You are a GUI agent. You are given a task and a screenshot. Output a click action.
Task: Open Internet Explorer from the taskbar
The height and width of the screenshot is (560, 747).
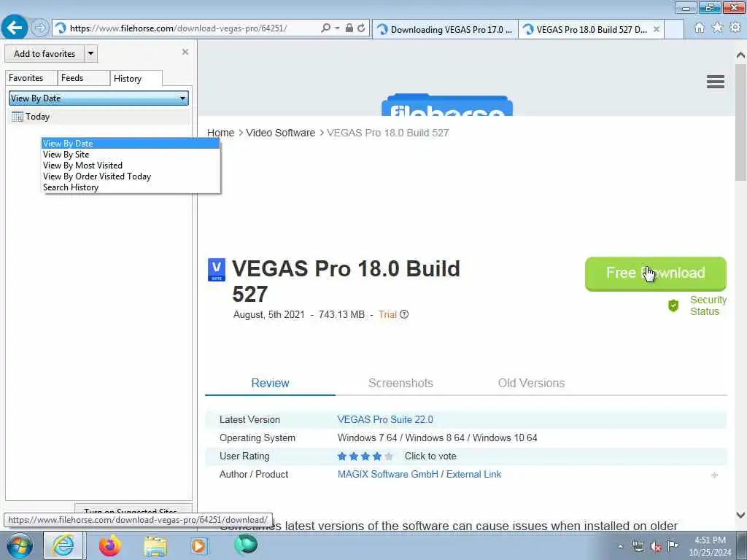63,545
